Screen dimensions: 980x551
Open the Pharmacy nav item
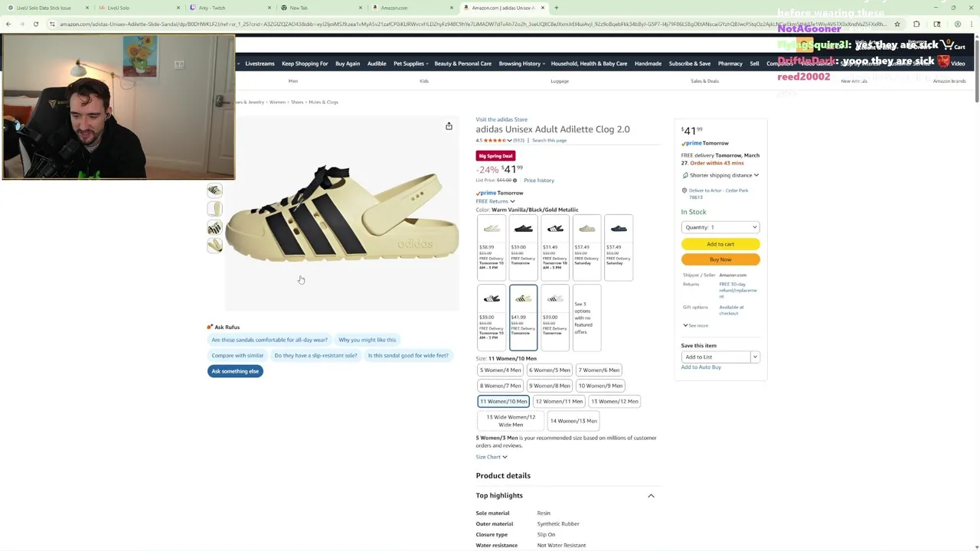coord(730,64)
